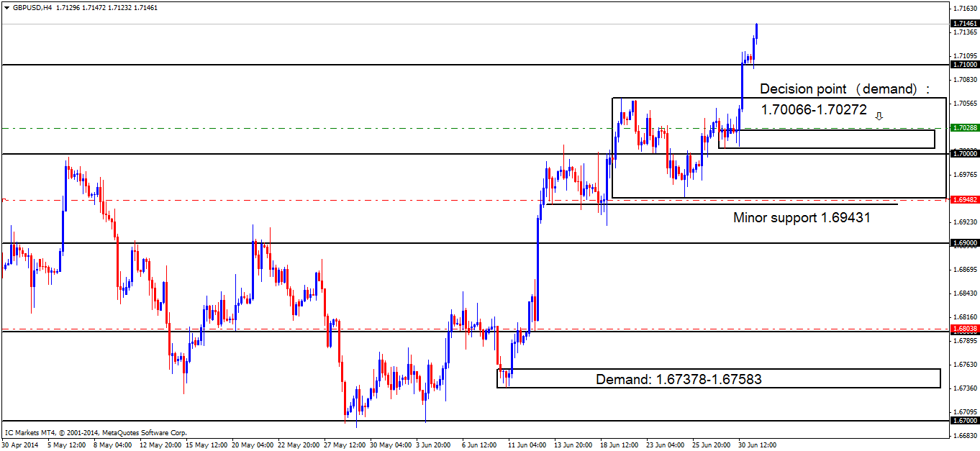Click the 1.68430 price scale value
This screenshot has height=451, width=980.
964,293
